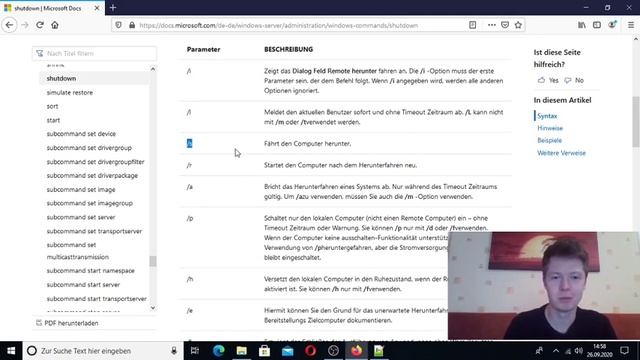The height and width of the screenshot is (360, 640).
Task: Click the /h parameter cell
Action: coord(189,279)
